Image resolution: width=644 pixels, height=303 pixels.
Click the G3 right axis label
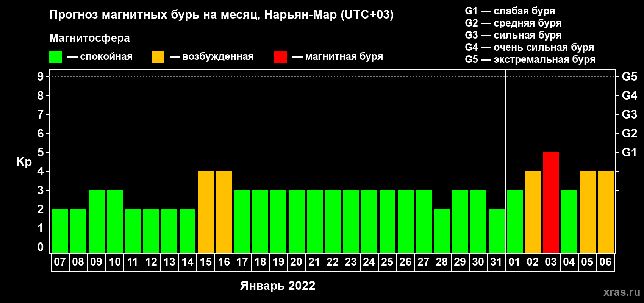click(630, 114)
